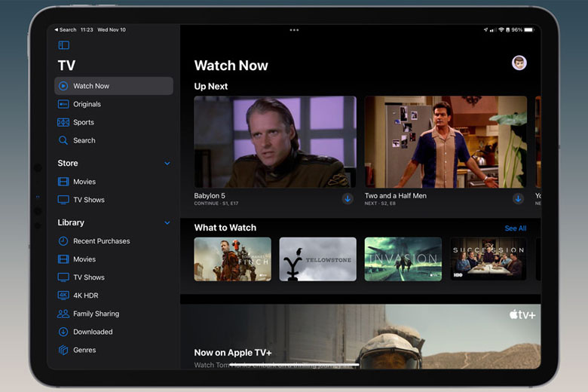Tap the battery icon in status bar
Viewport: 588px width, 392px height.
[528, 29]
